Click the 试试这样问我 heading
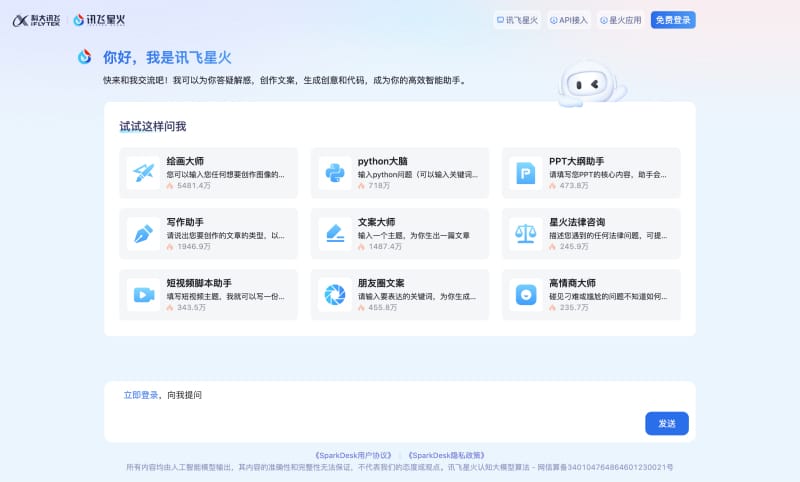This screenshot has width=800, height=482. coord(153,126)
